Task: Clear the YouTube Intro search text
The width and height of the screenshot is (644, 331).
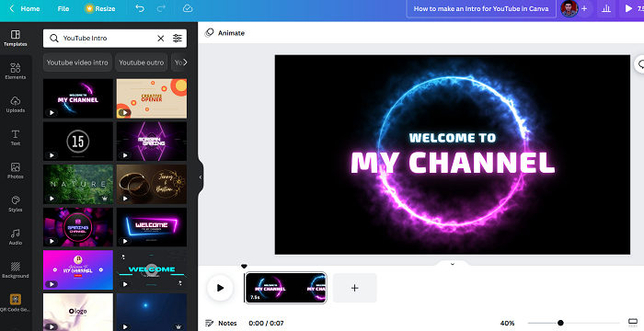Action: pos(161,39)
